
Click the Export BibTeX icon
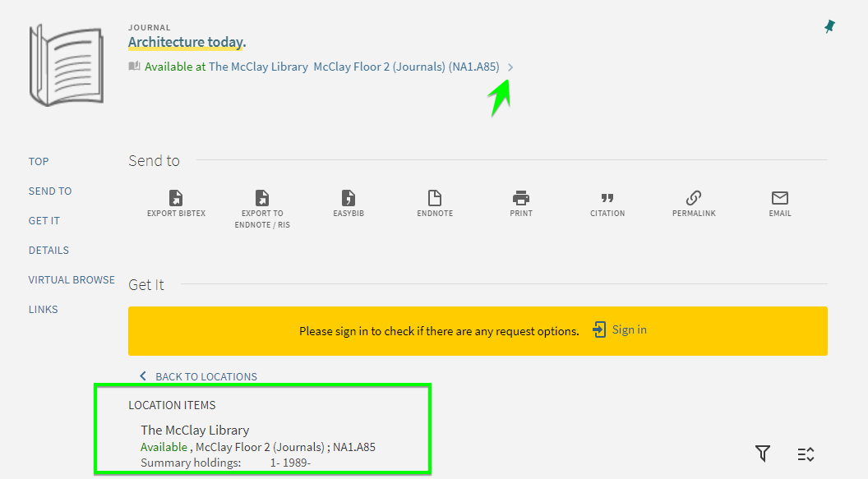tap(176, 198)
